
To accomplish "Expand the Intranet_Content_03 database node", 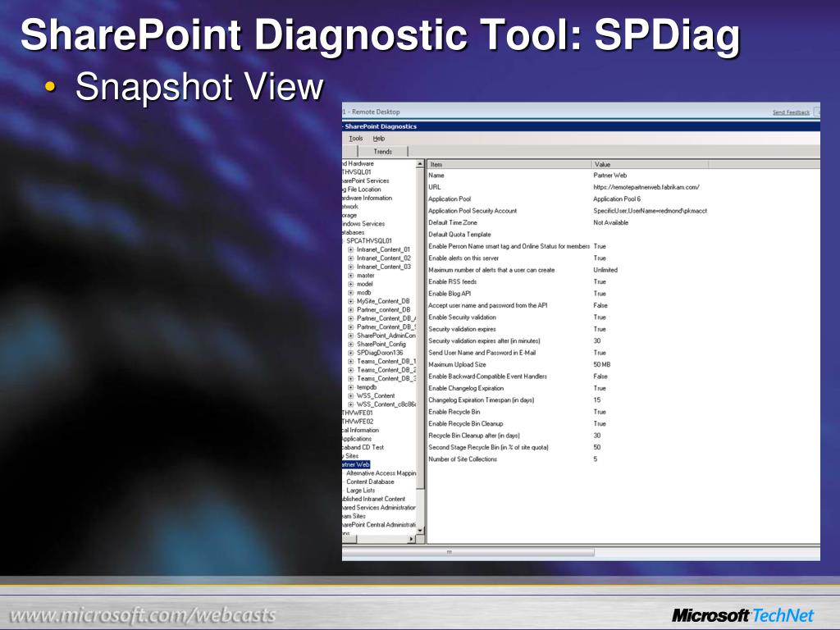I will pos(351,267).
